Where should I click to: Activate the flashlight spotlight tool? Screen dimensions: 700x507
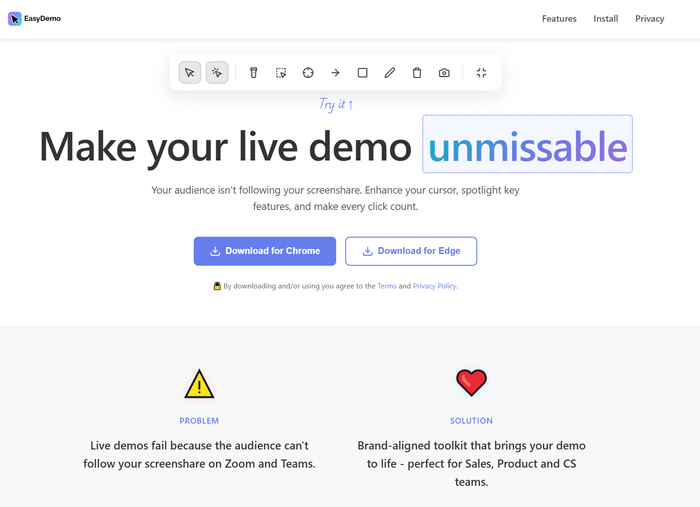pos(254,73)
